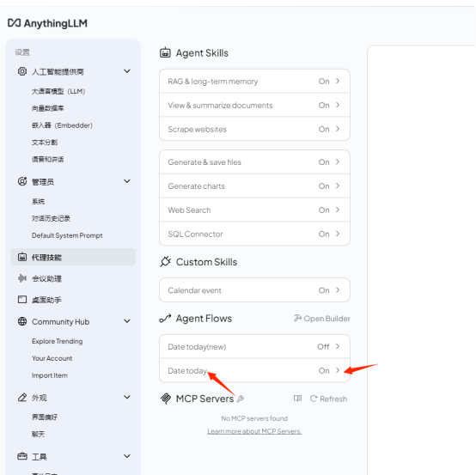
Task: Open SQL Connector row arrow
Action: [x=338, y=234]
